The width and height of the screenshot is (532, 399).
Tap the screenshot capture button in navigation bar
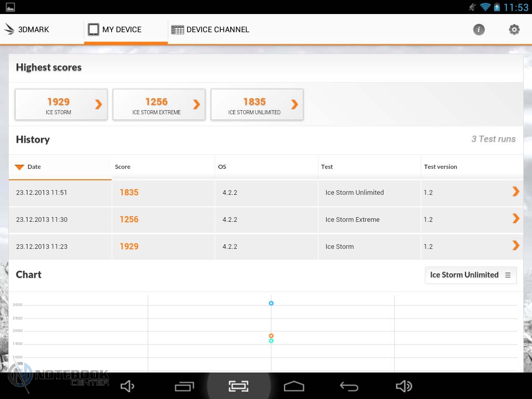[238, 386]
